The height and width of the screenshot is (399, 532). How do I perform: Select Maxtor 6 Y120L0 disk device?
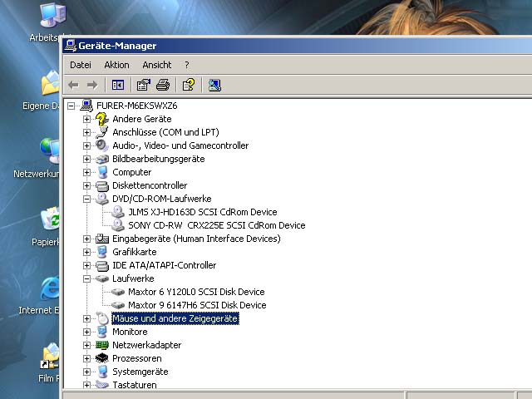point(196,292)
